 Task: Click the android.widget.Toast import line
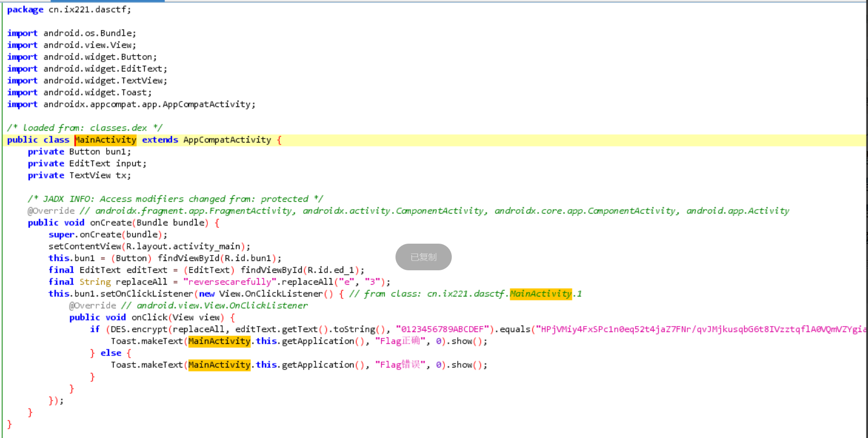click(x=97, y=93)
